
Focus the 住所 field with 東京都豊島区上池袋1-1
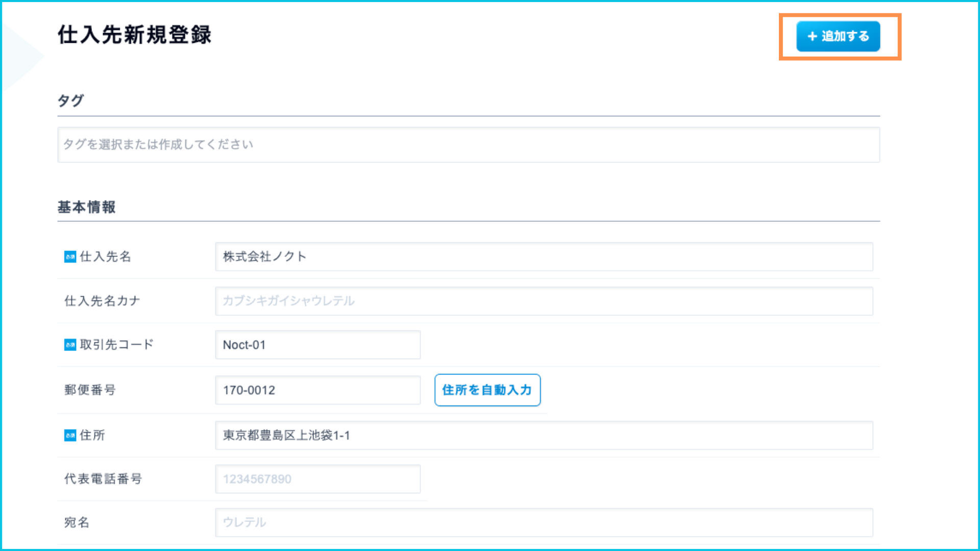click(x=544, y=435)
